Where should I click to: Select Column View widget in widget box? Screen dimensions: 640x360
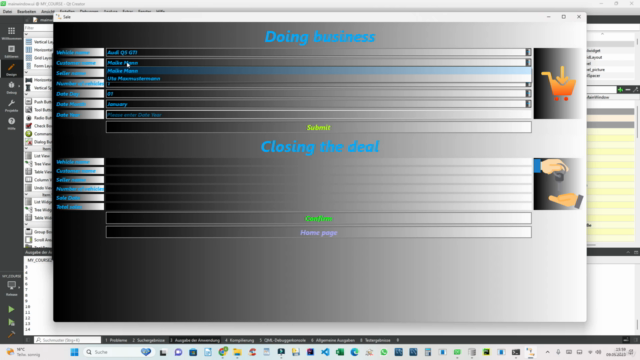click(x=39, y=180)
